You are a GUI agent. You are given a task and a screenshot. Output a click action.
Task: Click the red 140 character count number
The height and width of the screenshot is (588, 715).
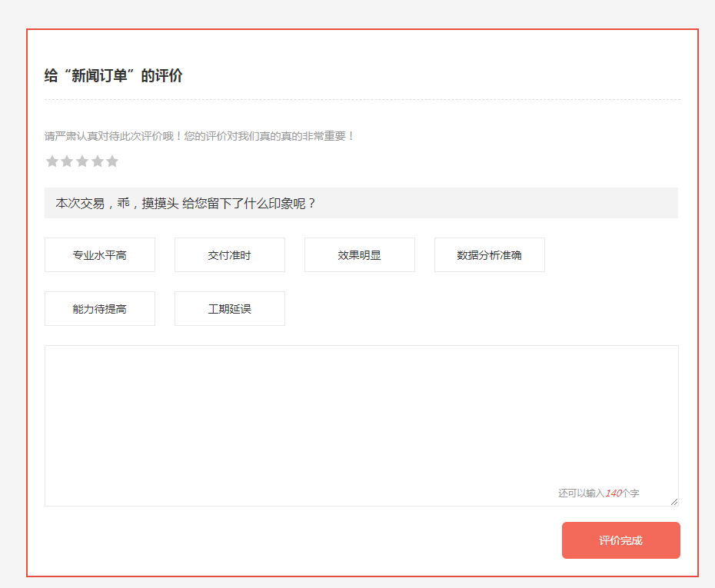pos(613,493)
